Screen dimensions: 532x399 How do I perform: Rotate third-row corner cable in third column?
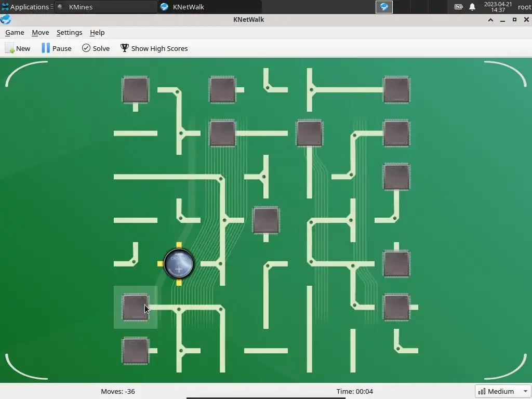[x=222, y=177]
